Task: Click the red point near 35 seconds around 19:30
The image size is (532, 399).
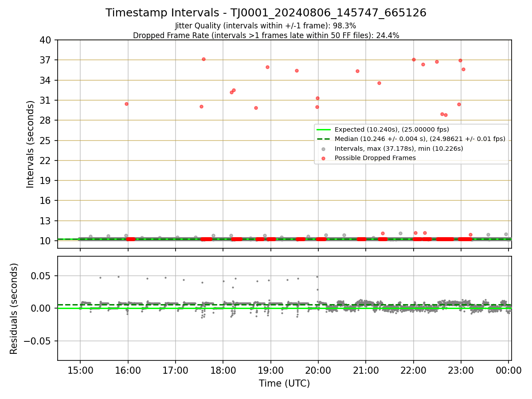Action: [x=297, y=70]
